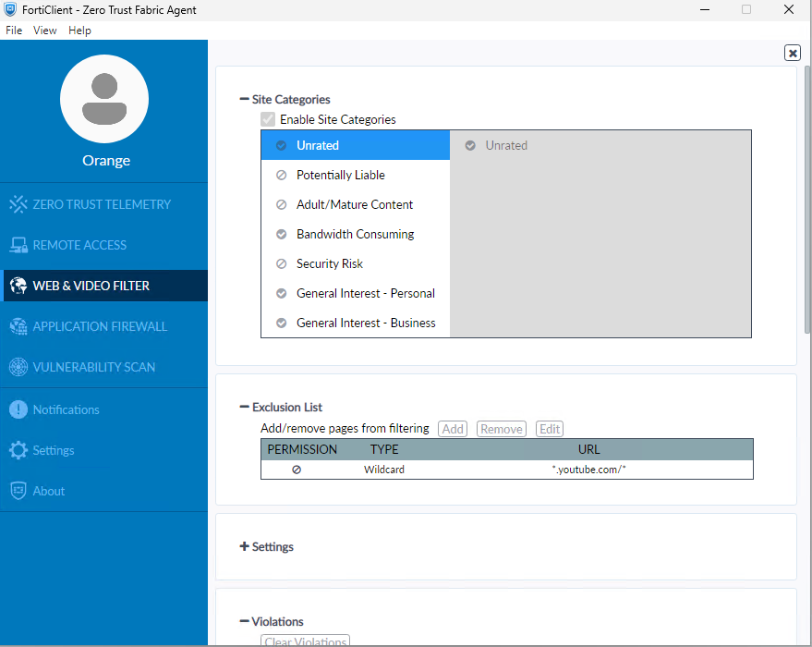Click the Add button for exclusions

[453, 429]
